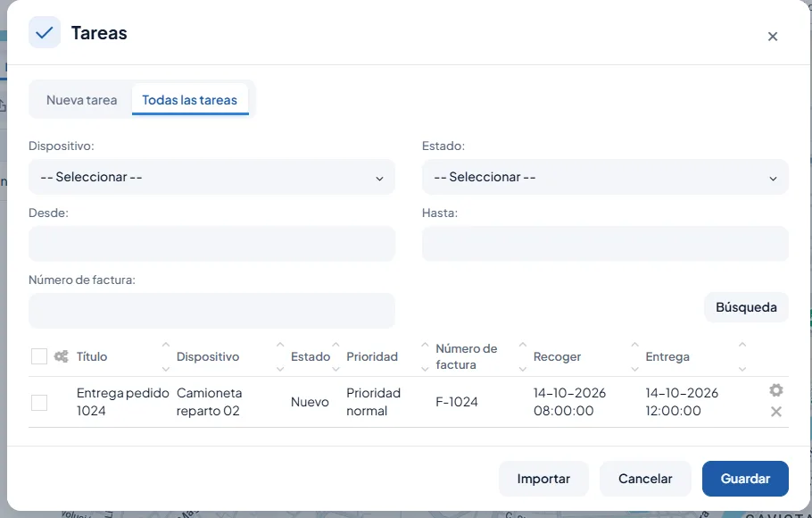
Task: Click the Cancelar button
Action: (645, 479)
